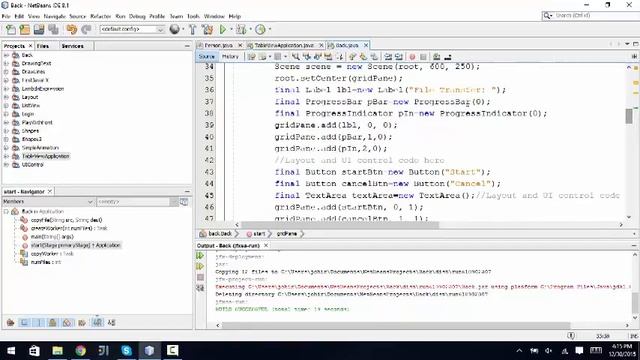This screenshot has width=640, height=360.
Task: Expand the DrawingText project node
Action: pos(6,63)
